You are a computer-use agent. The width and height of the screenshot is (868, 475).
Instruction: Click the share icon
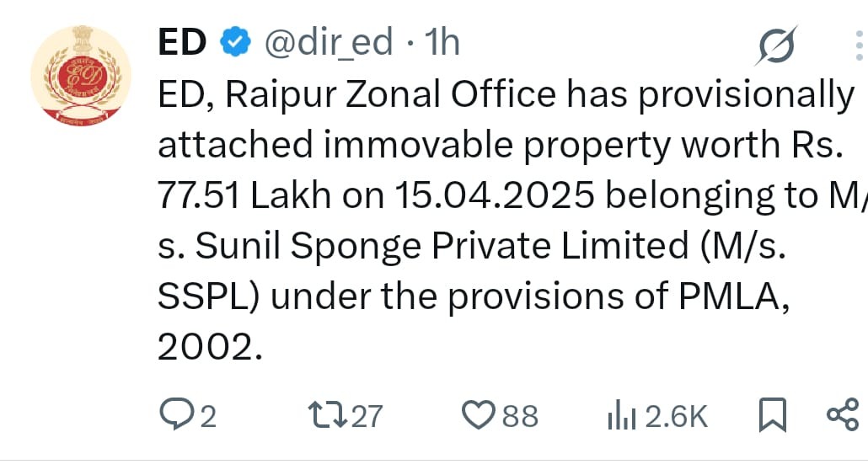coord(843,414)
